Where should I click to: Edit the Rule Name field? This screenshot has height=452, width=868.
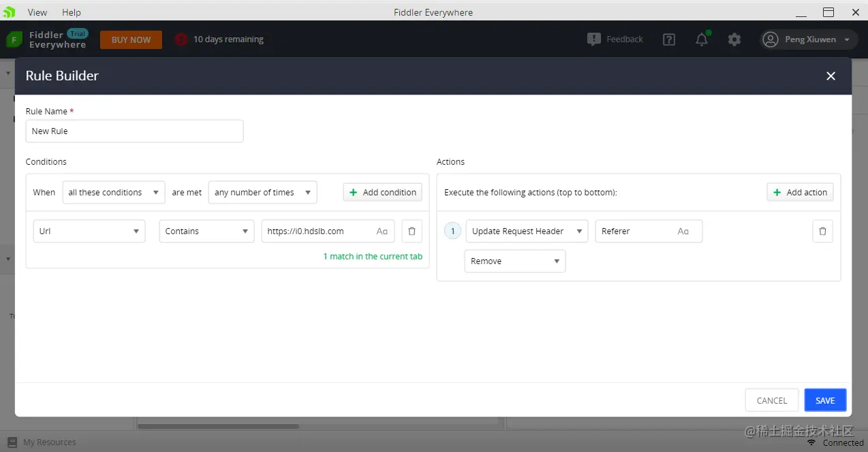(x=134, y=131)
